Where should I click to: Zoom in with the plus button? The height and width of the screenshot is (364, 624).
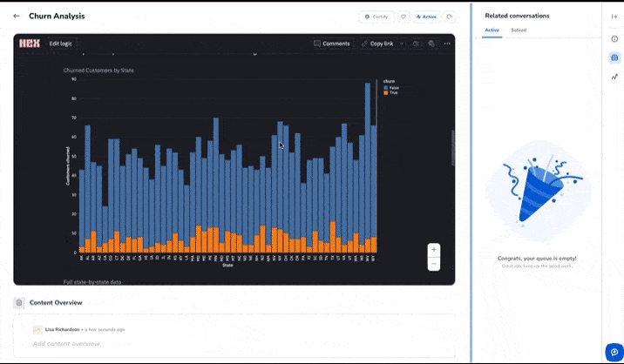click(434, 249)
